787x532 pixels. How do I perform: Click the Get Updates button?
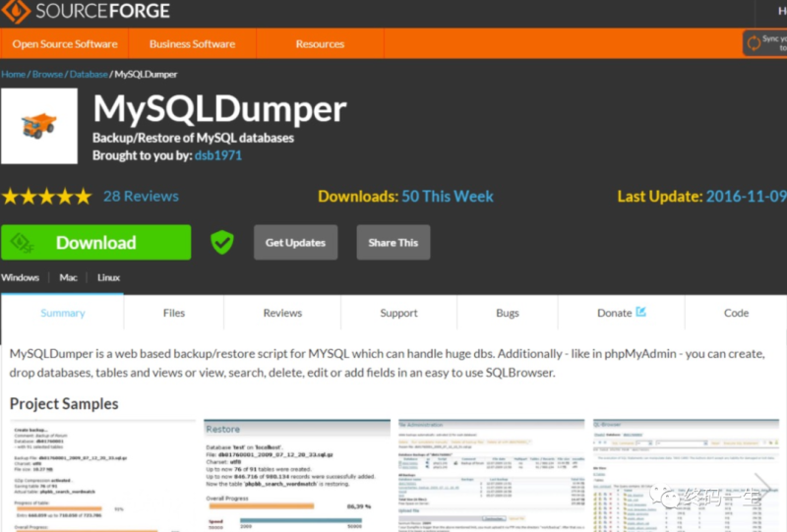pos(296,243)
